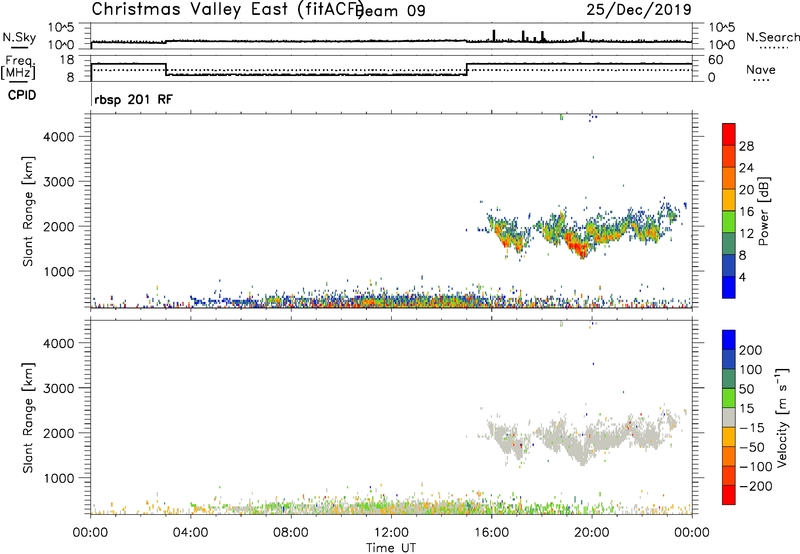Image resolution: width=800 pixels, height=554 pixels.
Task: Click the 3000 km tick in the power panel
Action: tap(59, 182)
